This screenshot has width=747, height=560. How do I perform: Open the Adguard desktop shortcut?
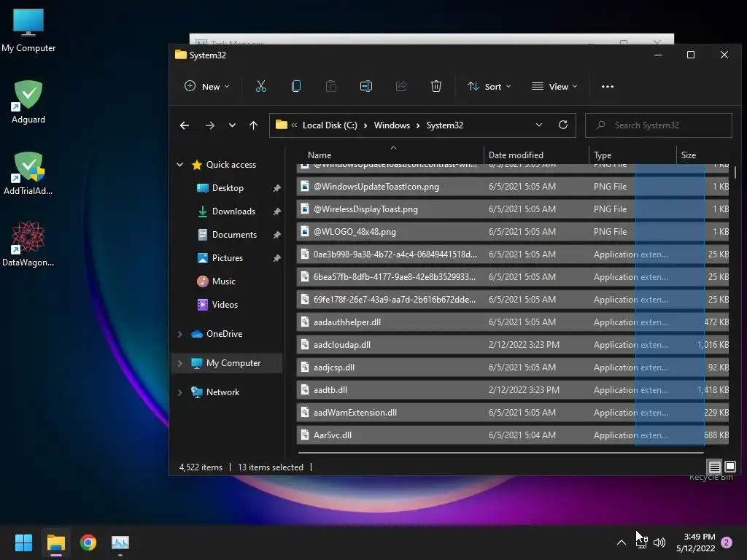pos(28,102)
